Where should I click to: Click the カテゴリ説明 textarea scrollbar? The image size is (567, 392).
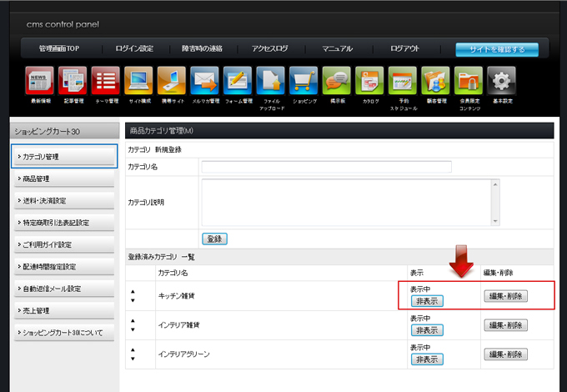[x=496, y=202]
